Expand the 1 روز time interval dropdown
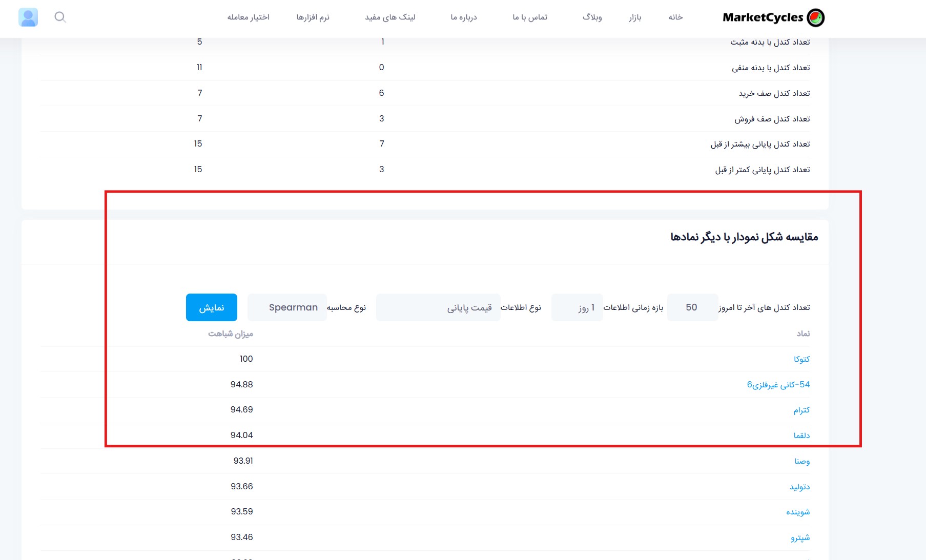Image resolution: width=926 pixels, height=560 pixels. [577, 307]
